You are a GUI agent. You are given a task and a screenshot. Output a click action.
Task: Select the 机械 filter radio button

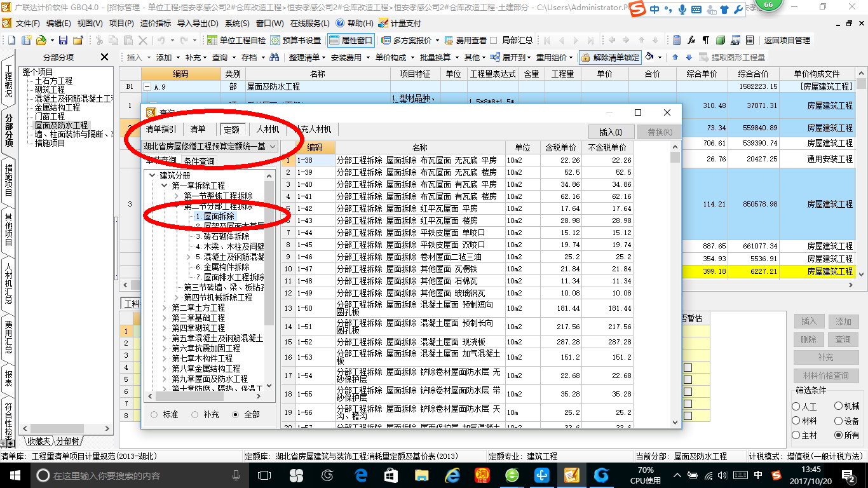tap(839, 407)
